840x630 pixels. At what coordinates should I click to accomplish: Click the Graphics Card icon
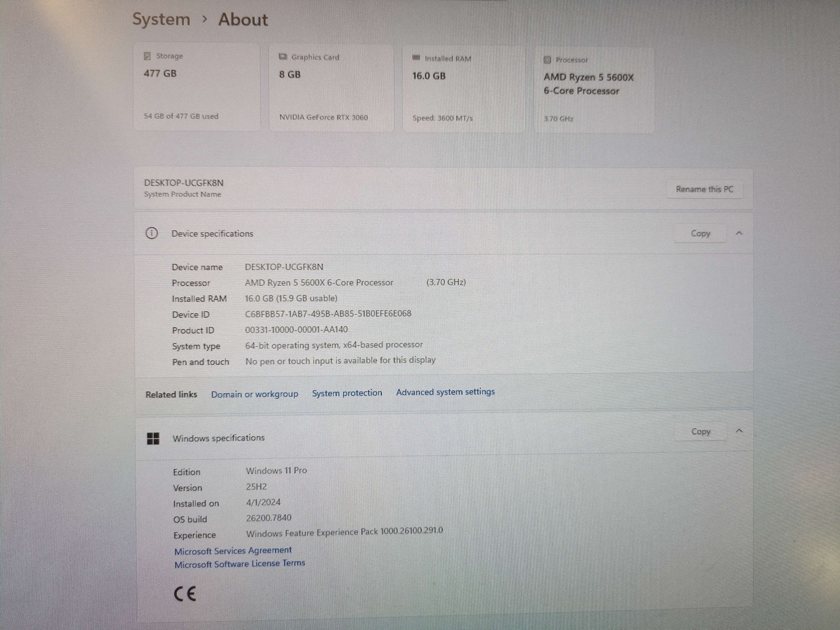click(x=283, y=57)
